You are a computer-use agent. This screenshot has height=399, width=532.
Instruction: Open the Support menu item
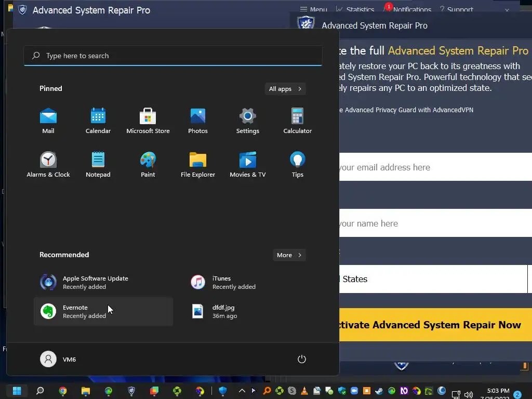point(456,9)
